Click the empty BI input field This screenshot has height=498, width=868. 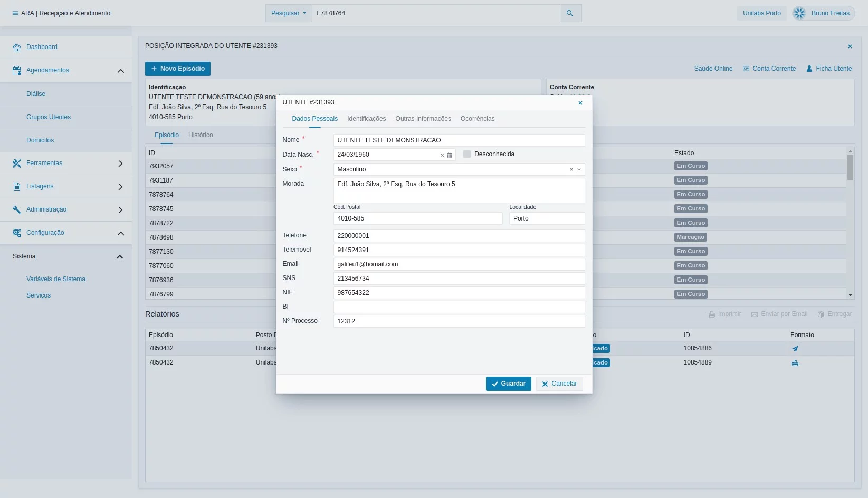point(459,307)
